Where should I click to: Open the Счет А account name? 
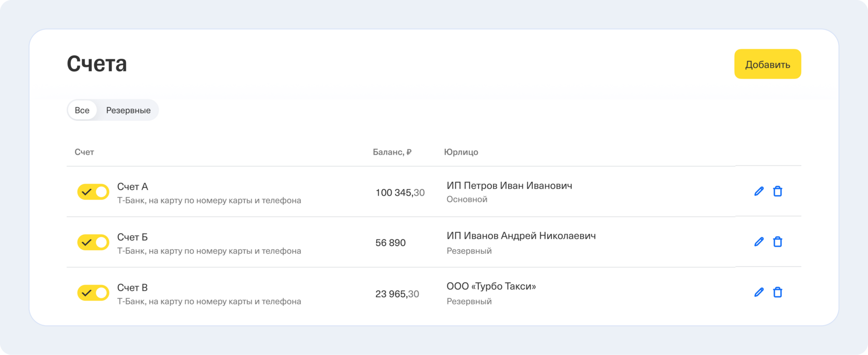pyautogui.click(x=133, y=187)
